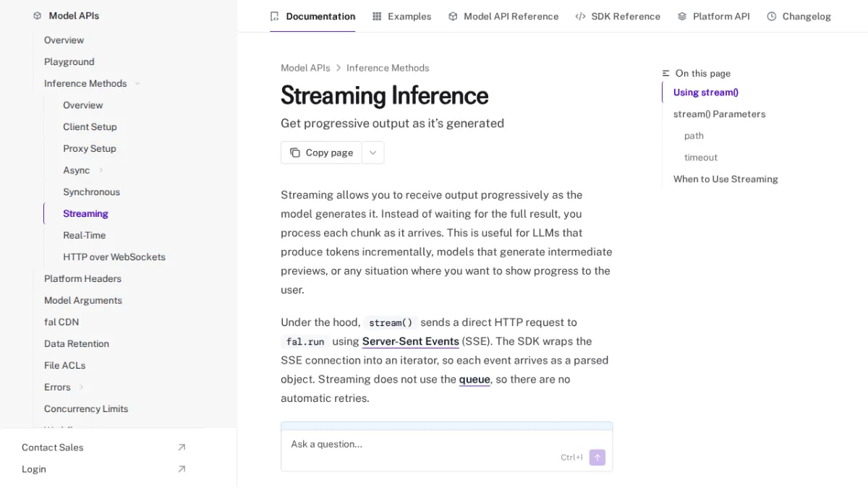
Task: Open Synchronous page
Action: point(91,192)
